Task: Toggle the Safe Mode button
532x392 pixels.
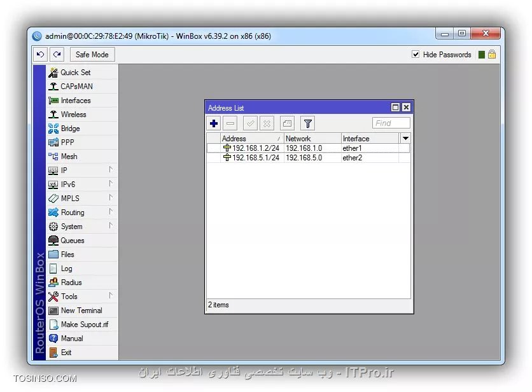Action: 92,55
